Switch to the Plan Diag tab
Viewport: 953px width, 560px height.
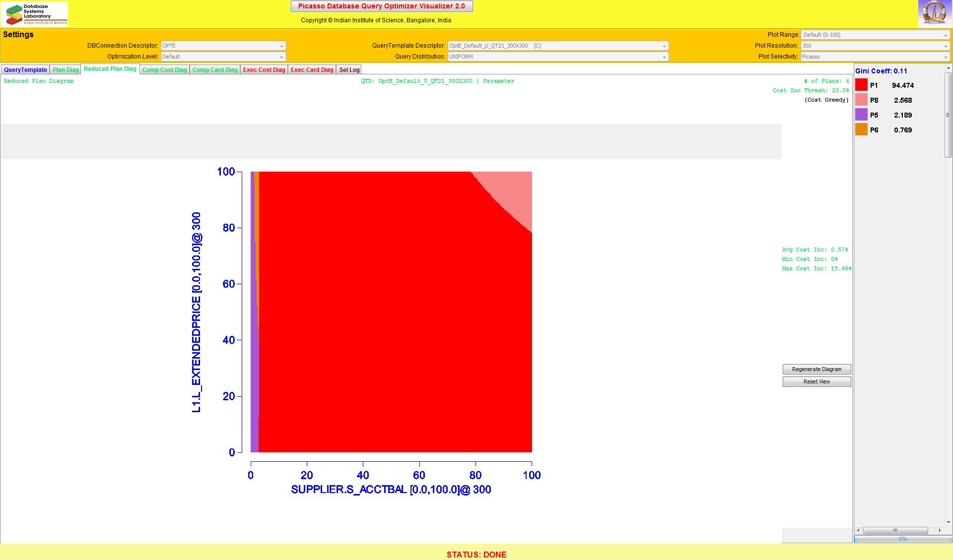tap(66, 70)
